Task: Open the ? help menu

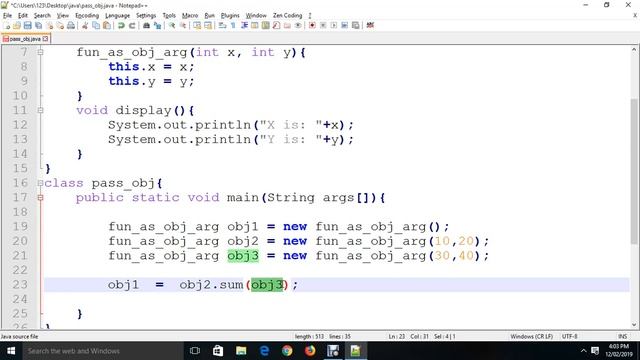Action: [310, 16]
